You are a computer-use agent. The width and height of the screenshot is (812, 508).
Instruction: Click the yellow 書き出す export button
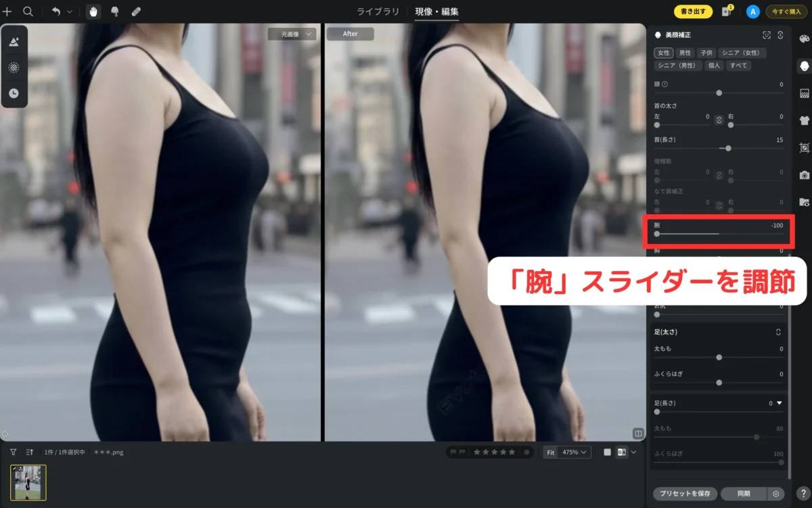click(693, 12)
